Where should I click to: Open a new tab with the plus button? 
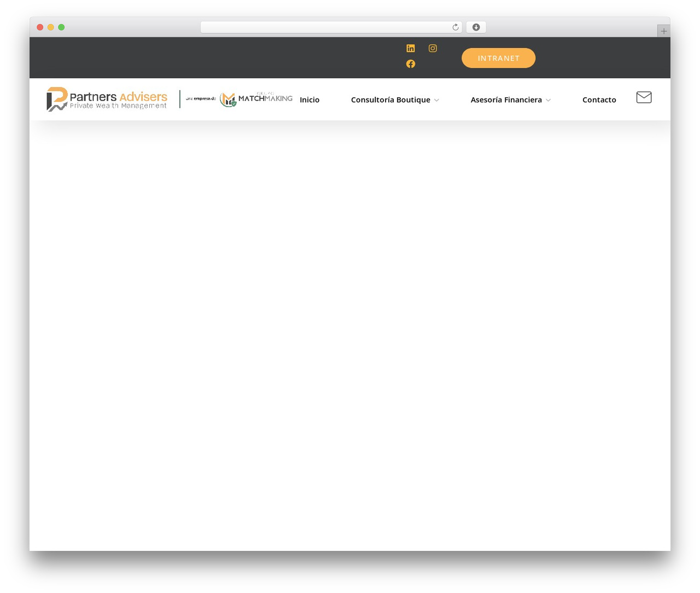tap(663, 31)
